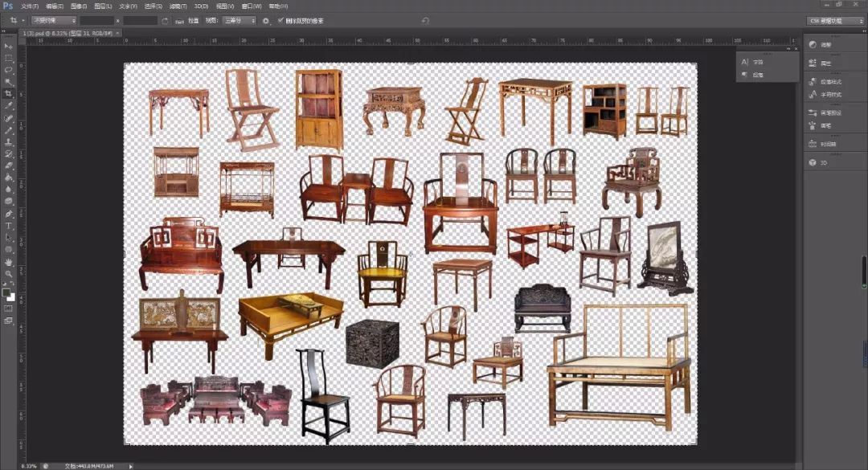Select the Hand tool
The image size is (868, 470).
coord(9,262)
